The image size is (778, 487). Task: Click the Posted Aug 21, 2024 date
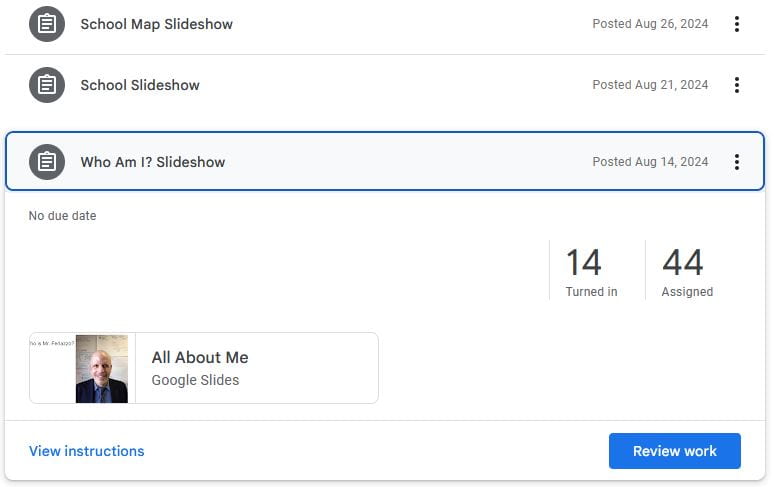pos(649,85)
